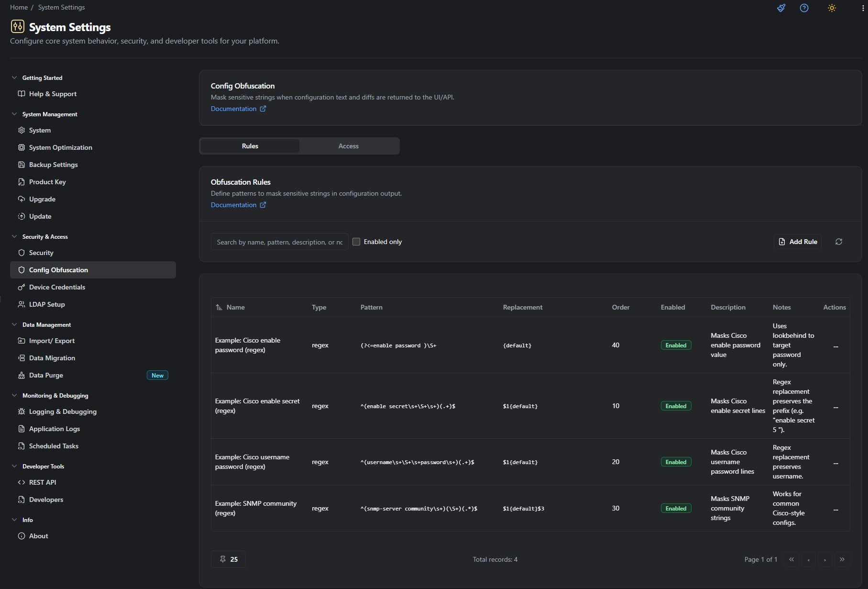The width and height of the screenshot is (868, 589).
Task: Jump to last page with double-arrow control
Action: pos(842,559)
